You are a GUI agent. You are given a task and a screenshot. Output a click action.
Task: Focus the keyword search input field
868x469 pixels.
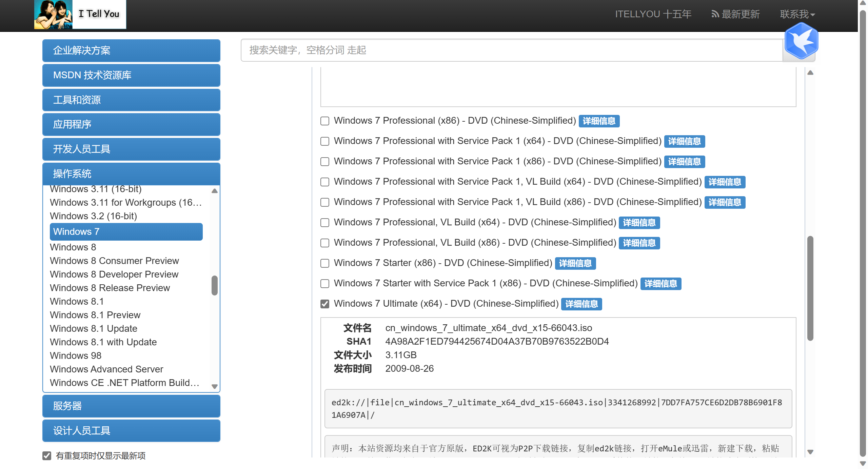[511, 50]
